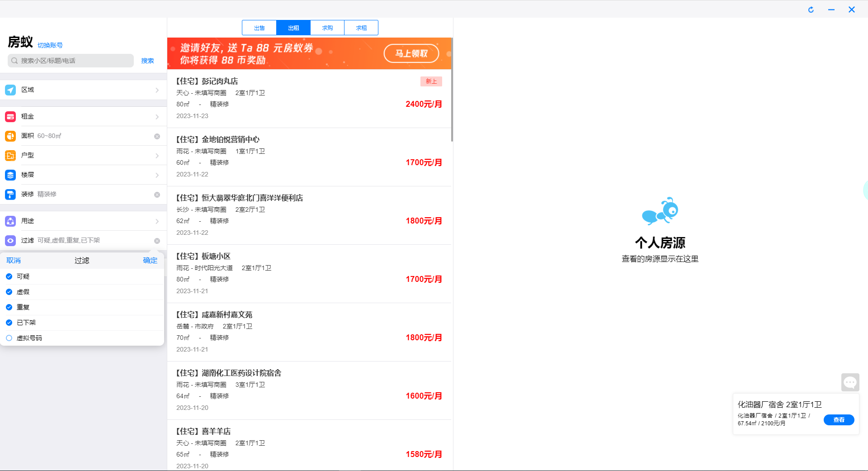
Task: Open listing 板塘小区
Action: coord(309,274)
